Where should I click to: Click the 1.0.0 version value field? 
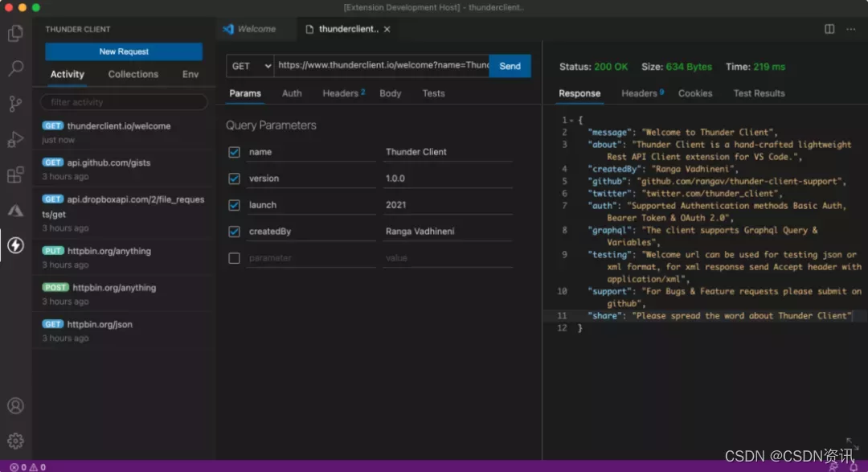click(448, 179)
